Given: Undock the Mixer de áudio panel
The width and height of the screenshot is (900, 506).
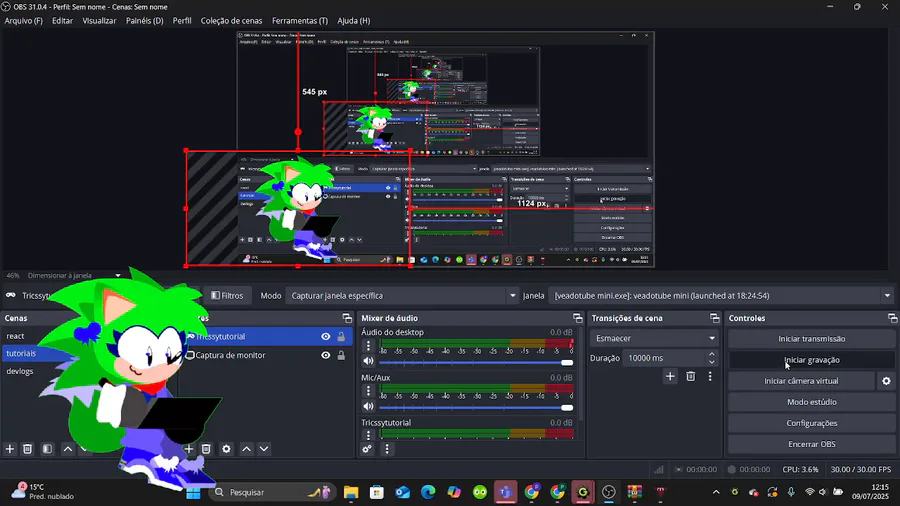Looking at the screenshot, I should [577, 318].
